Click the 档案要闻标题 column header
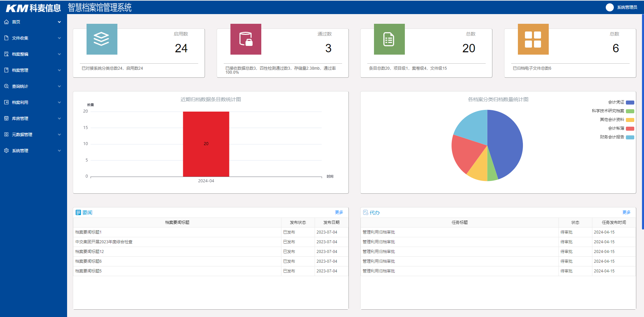This screenshot has width=644, height=317. click(x=177, y=223)
